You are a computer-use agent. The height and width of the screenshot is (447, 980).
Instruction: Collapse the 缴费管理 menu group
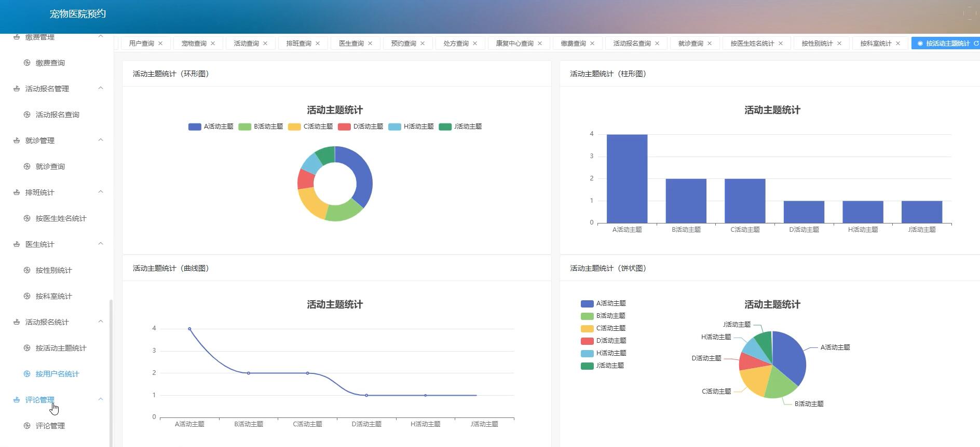(101, 36)
